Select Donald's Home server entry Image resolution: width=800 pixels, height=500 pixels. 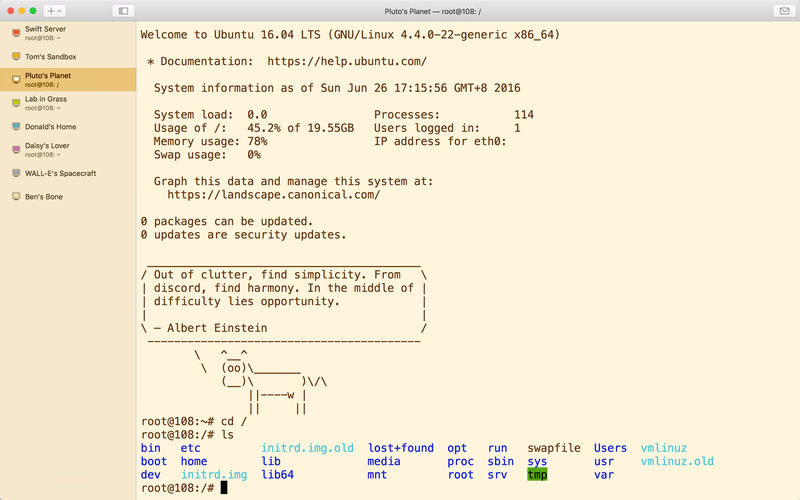[x=68, y=127]
